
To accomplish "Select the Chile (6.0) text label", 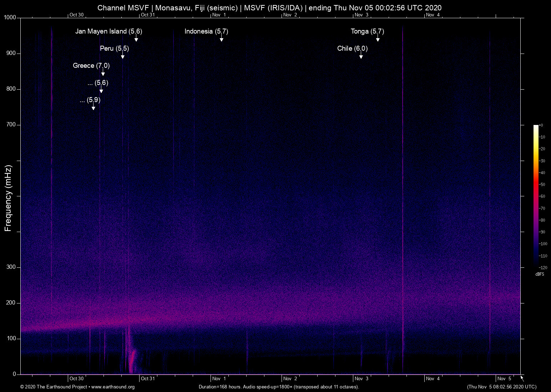I will click(x=352, y=49).
